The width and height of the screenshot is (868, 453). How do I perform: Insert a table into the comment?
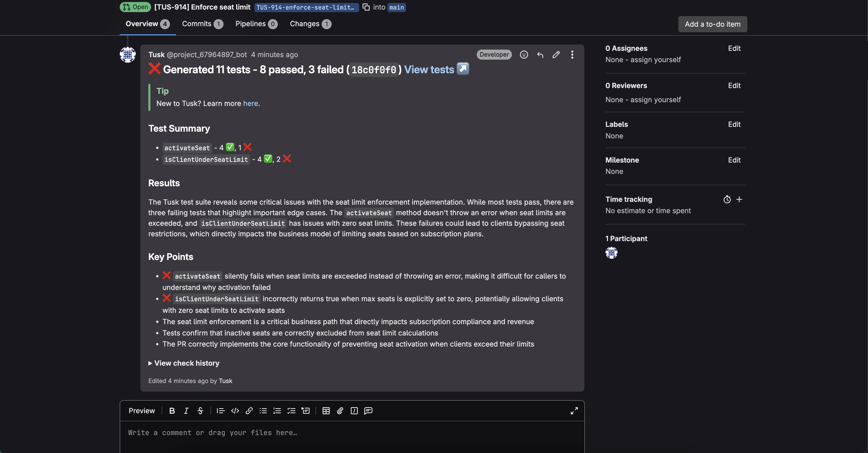325,410
